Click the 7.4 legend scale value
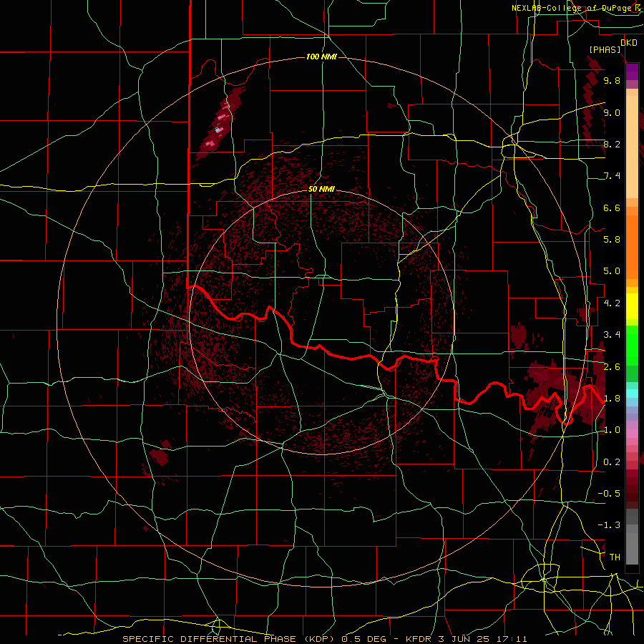 coord(612,176)
